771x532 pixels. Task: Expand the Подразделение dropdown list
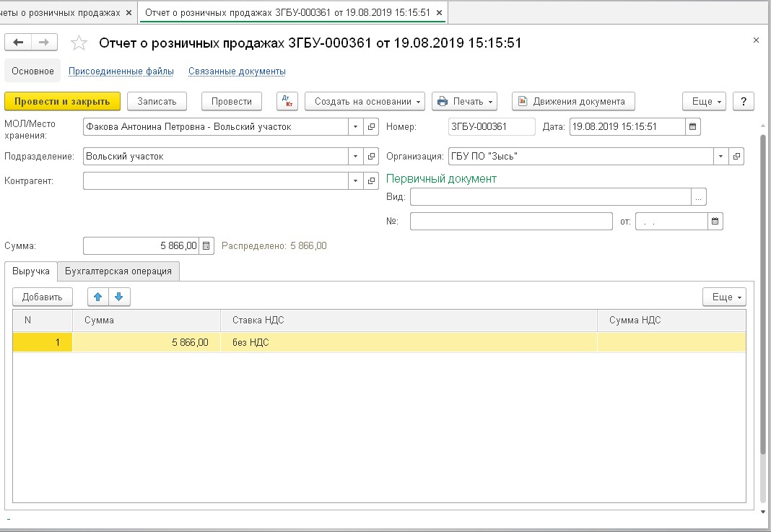(355, 156)
